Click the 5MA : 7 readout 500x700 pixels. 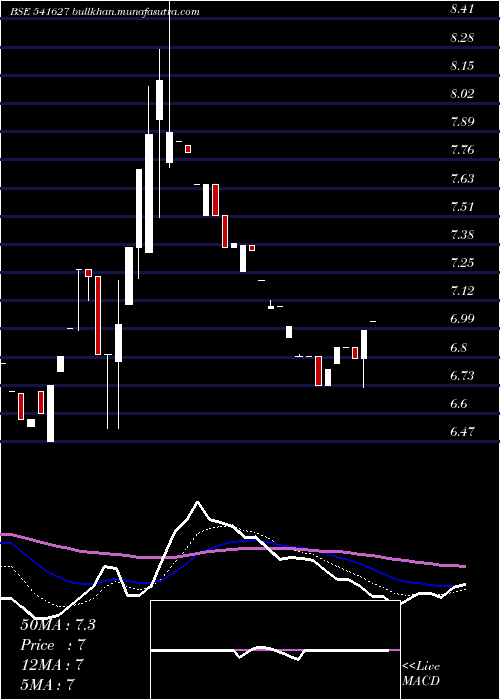47,685
